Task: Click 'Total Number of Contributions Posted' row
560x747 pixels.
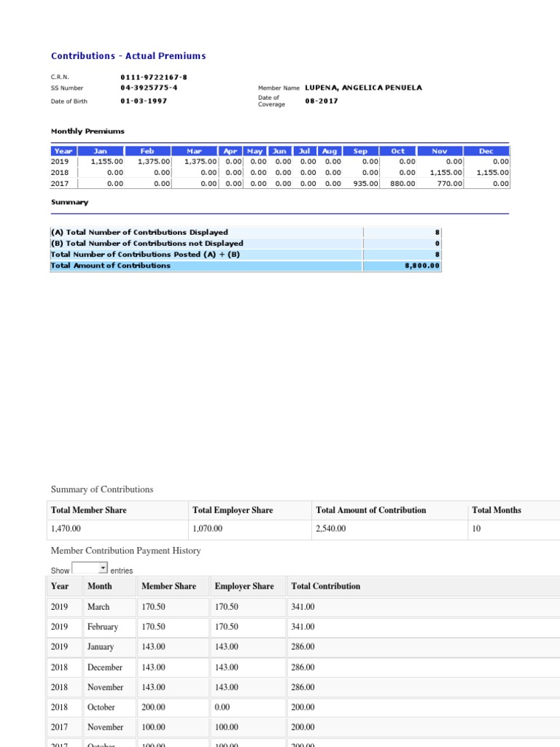Action: (246, 255)
